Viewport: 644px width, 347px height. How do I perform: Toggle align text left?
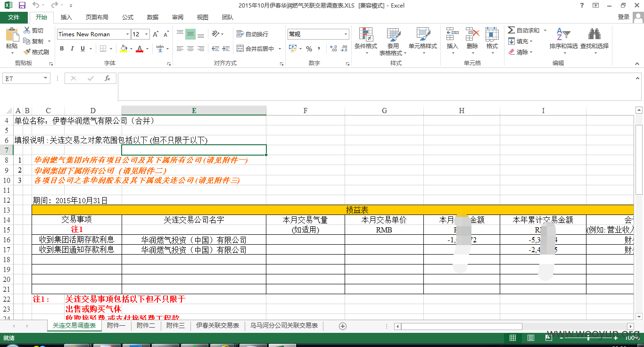pyautogui.click(x=180, y=49)
